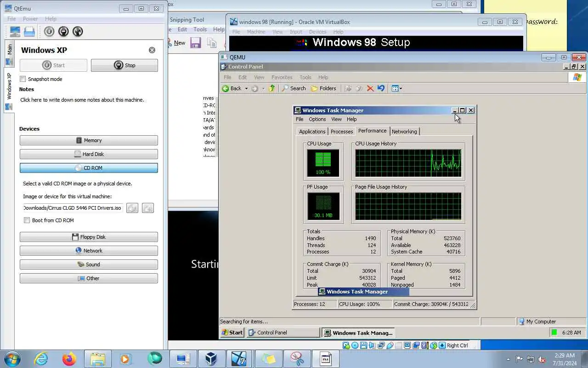Click the optical disk icon in the VirtualBox status bar
The image size is (588, 368).
tap(355, 345)
